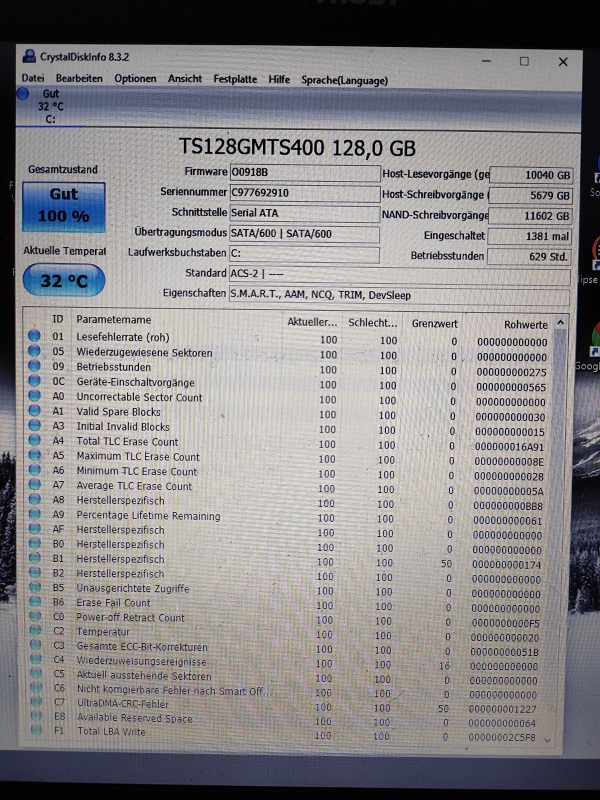This screenshot has height=800, width=600.
Task: Click the Firmware field O0918B
Action: [305, 172]
